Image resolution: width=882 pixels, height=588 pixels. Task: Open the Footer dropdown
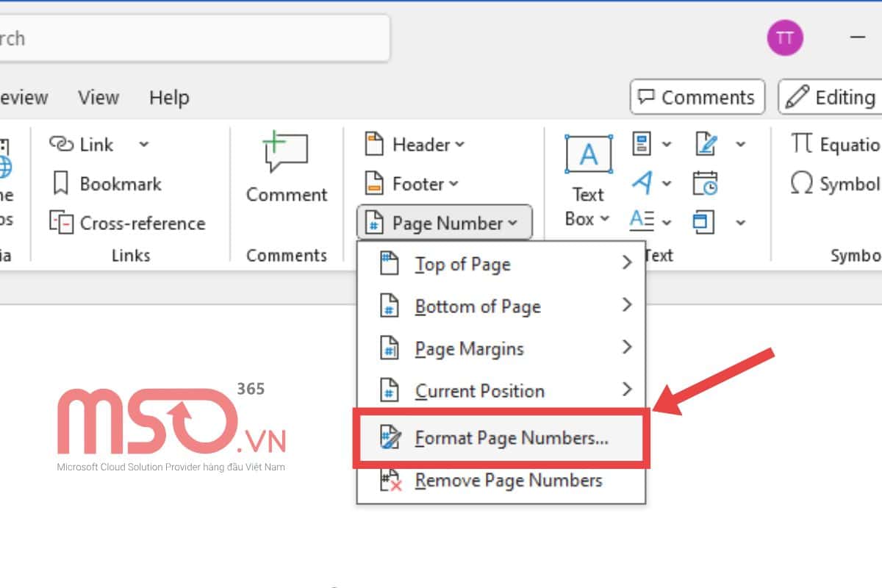click(412, 184)
